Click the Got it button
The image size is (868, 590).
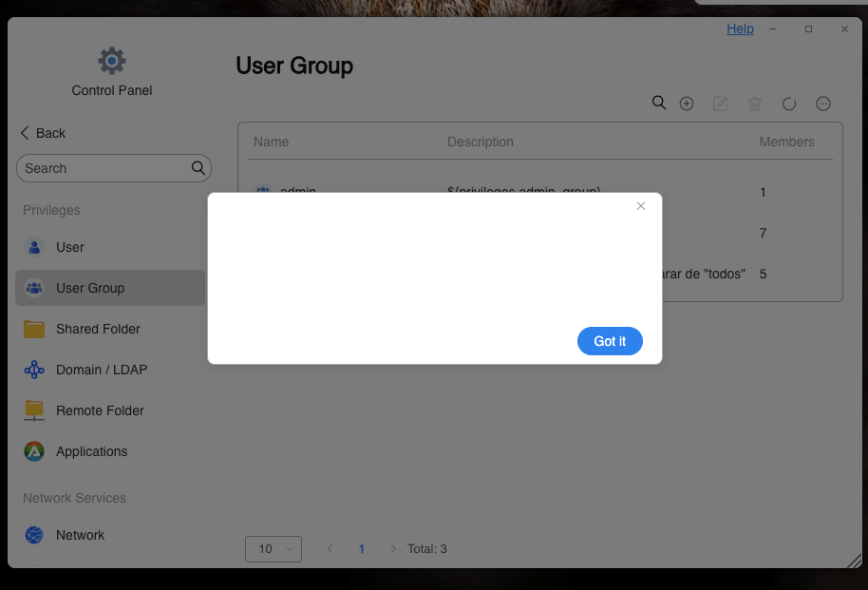[x=610, y=341]
